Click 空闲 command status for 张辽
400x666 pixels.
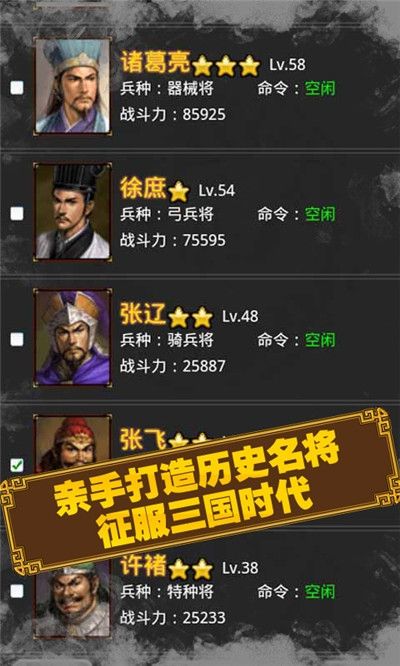pos(320,340)
